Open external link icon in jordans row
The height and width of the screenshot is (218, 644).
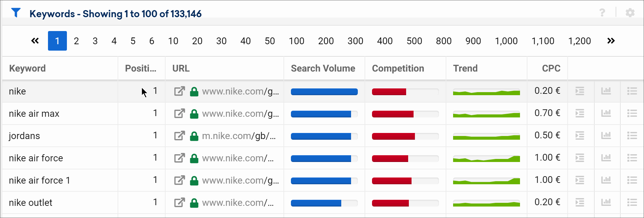[179, 136]
